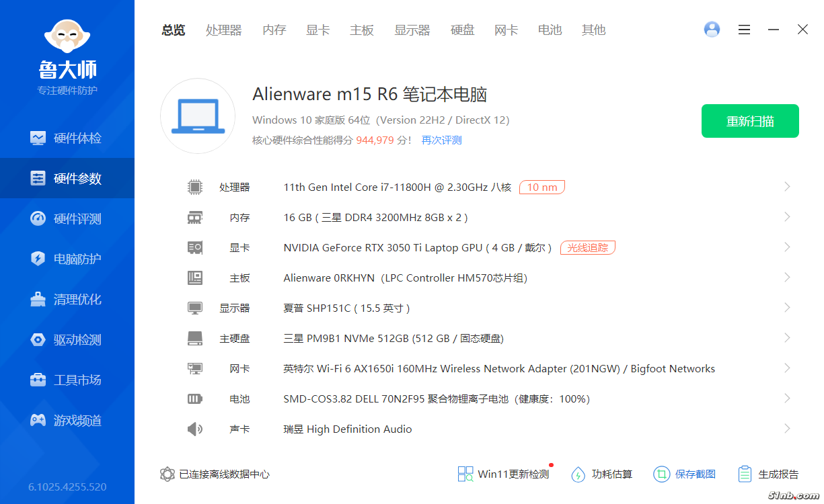Switch to the top 网卡 tab

tap(507, 30)
